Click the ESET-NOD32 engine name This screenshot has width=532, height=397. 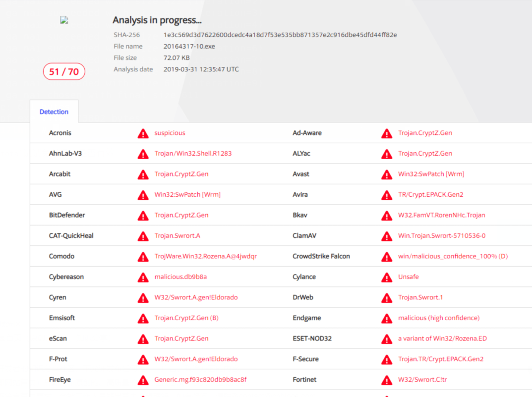pyautogui.click(x=312, y=339)
